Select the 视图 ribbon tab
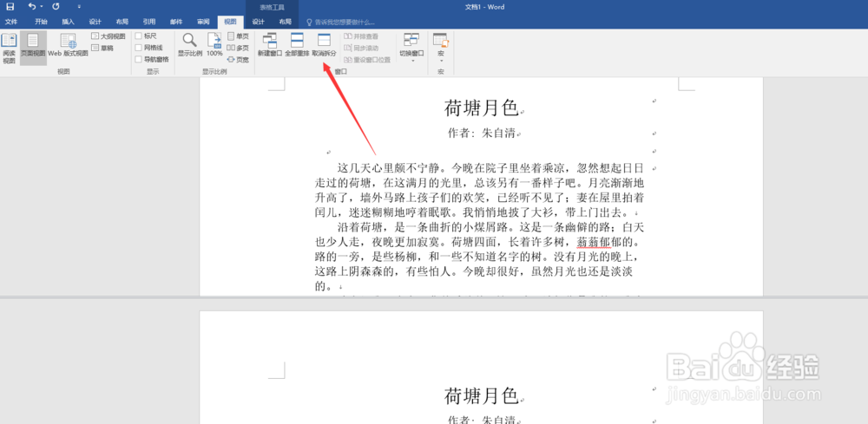 point(230,23)
